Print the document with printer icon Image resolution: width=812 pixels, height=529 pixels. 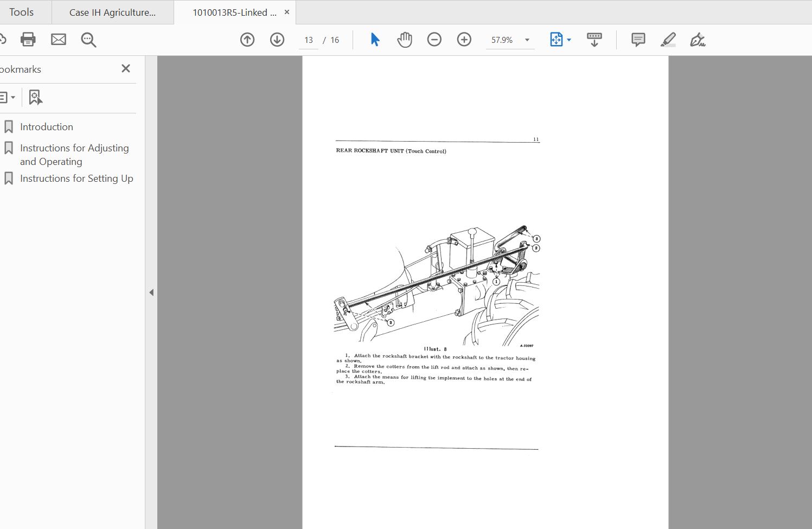(x=28, y=40)
